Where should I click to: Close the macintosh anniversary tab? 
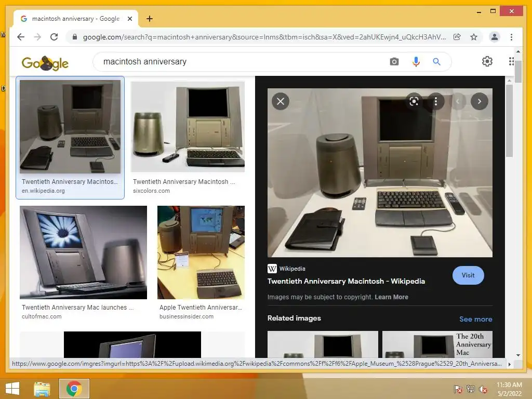pyautogui.click(x=129, y=19)
